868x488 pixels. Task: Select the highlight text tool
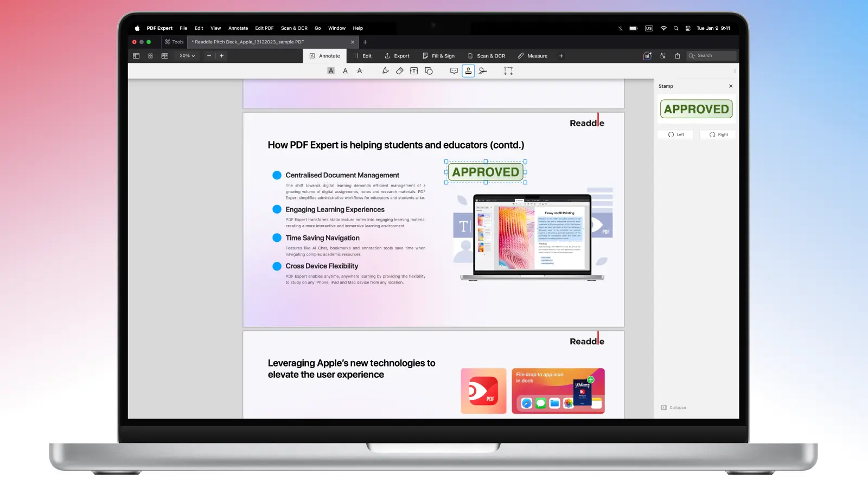331,71
